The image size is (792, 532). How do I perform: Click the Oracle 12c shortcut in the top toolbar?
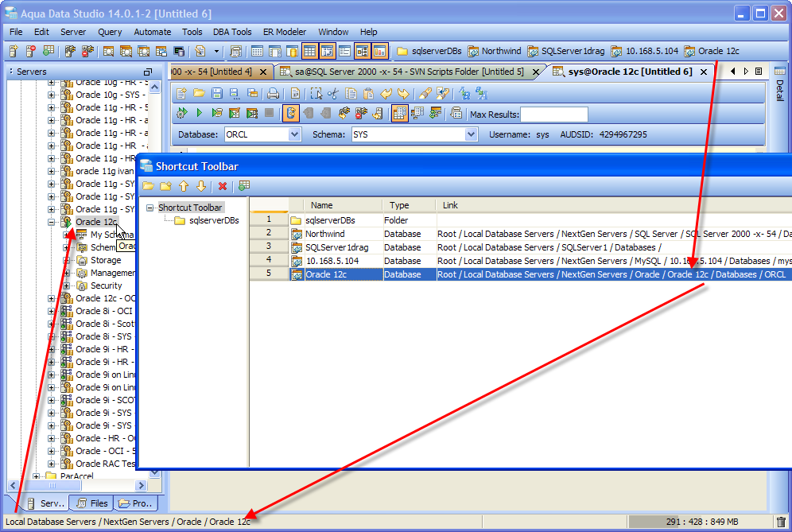point(712,51)
